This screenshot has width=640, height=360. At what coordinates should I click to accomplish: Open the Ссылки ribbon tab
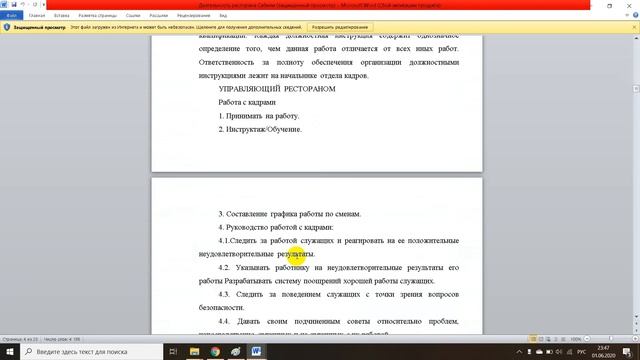(133, 16)
